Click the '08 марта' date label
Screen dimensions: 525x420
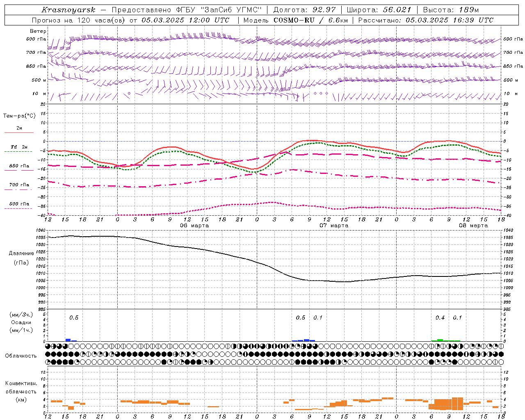click(474, 226)
